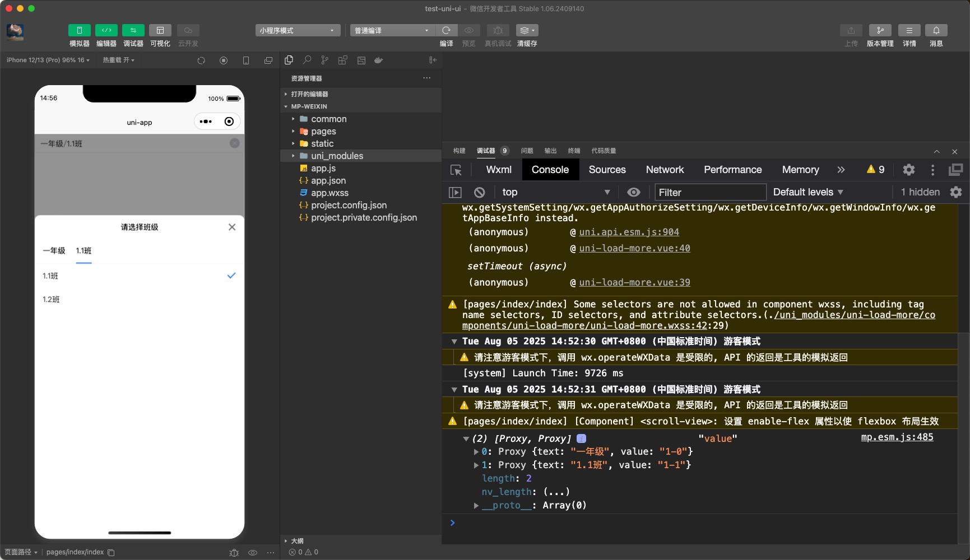Open the 消息 notifications bell
The image size is (970, 560).
tap(936, 30)
